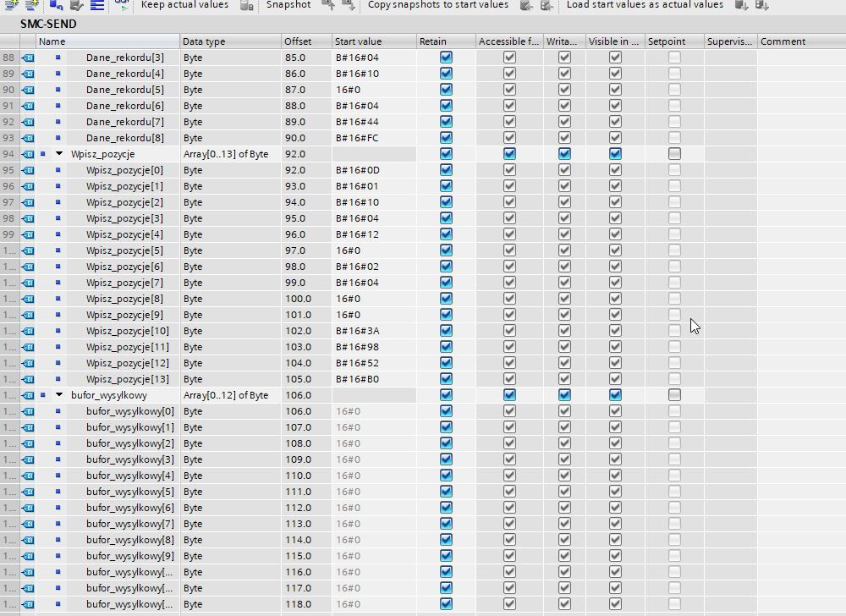Image resolution: width=846 pixels, height=616 pixels.
Task: Click the tag icon of Wpisz_pozycje[0] row
Action: [28, 170]
